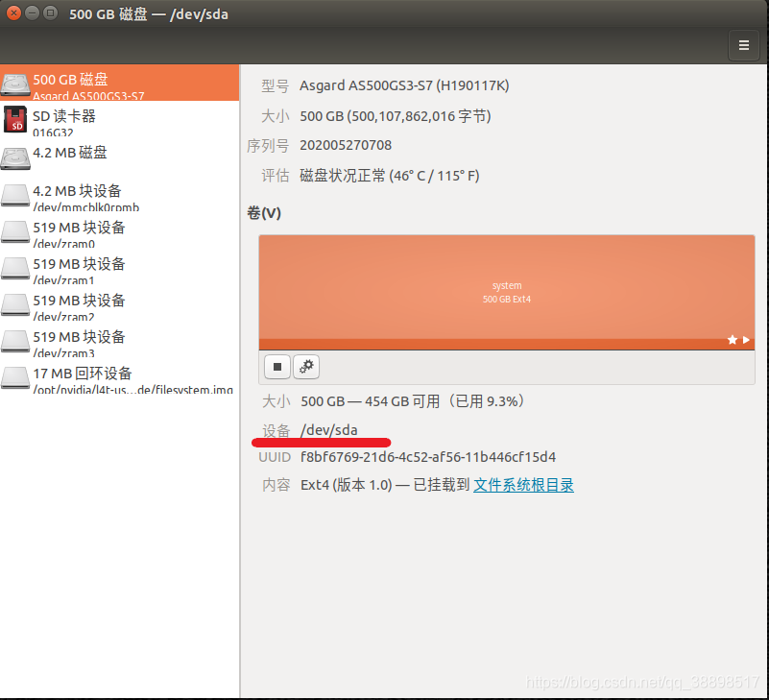Click the 4.2 MB disk drive icon

click(15, 158)
